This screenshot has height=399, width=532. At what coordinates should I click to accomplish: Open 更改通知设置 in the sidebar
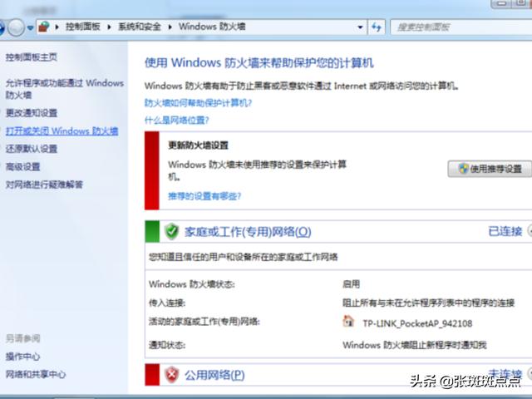[32, 113]
